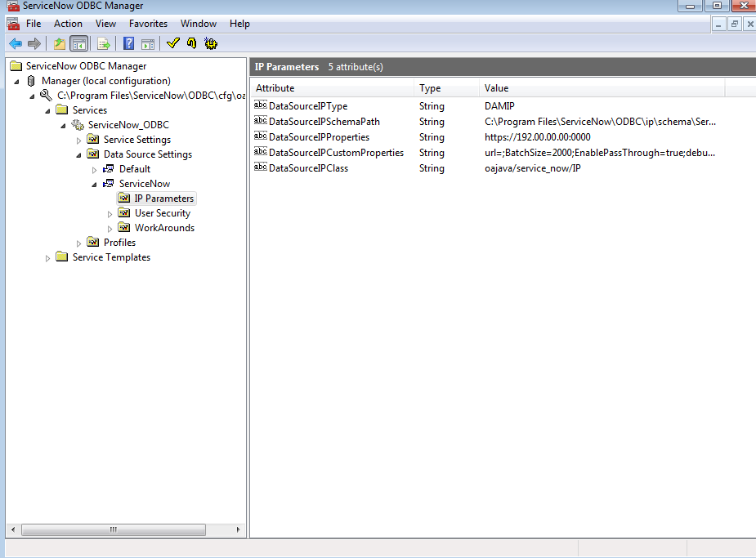Click the Service Templates folder icon
The height and width of the screenshot is (558, 756).
62,257
